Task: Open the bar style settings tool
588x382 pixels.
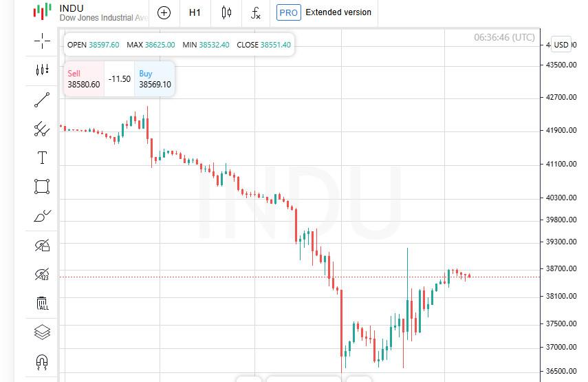Action: pos(42,70)
